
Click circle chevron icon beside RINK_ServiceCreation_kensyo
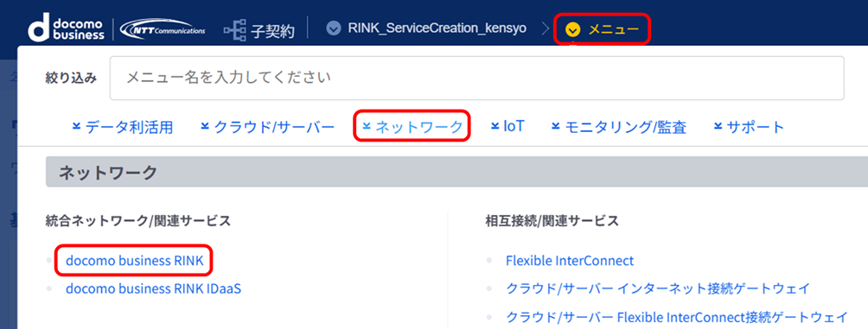point(333,28)
